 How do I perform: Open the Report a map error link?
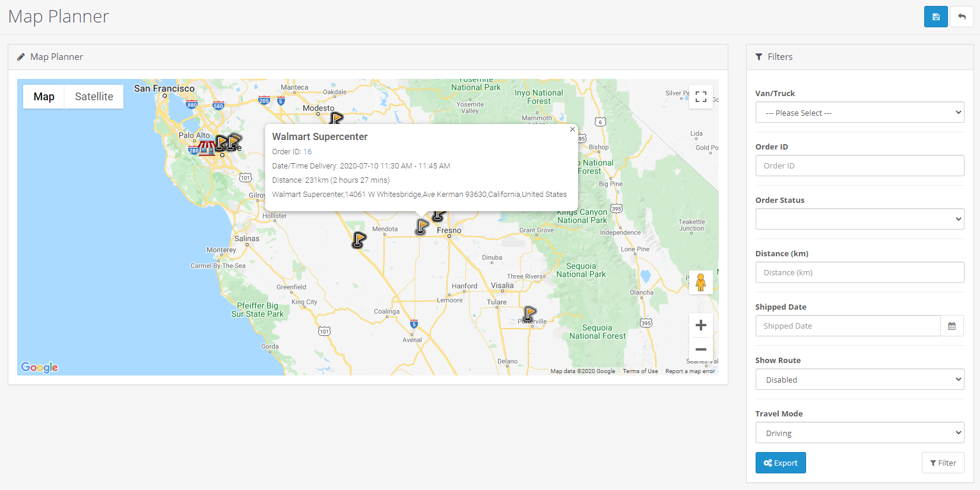click(x=690, y=371)
